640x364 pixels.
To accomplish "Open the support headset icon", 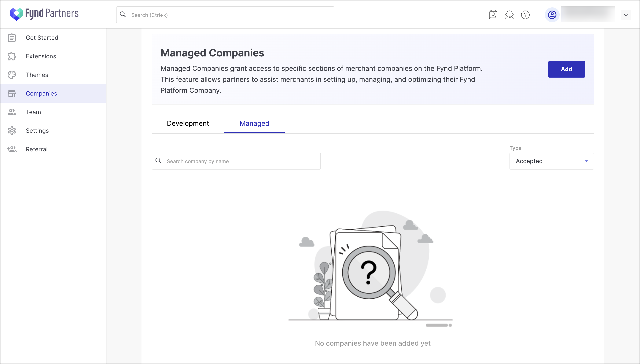I will (x=509, y=15).
